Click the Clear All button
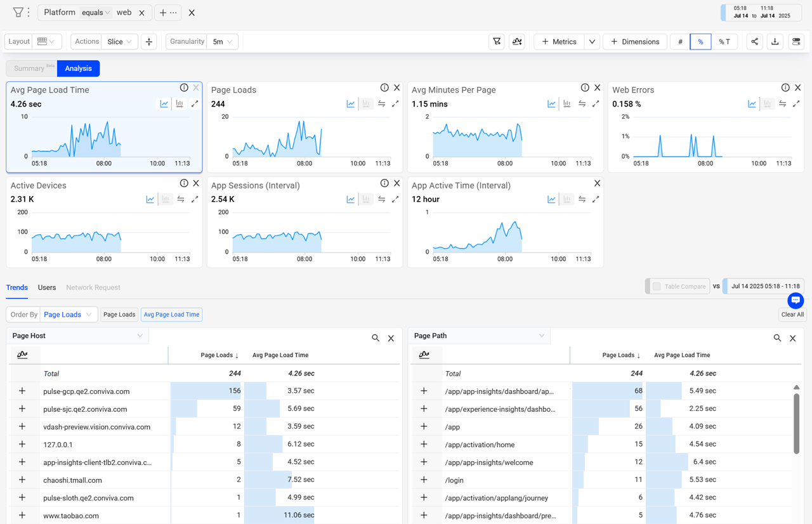Screen dimensions: 812x524 click(792, 315)
